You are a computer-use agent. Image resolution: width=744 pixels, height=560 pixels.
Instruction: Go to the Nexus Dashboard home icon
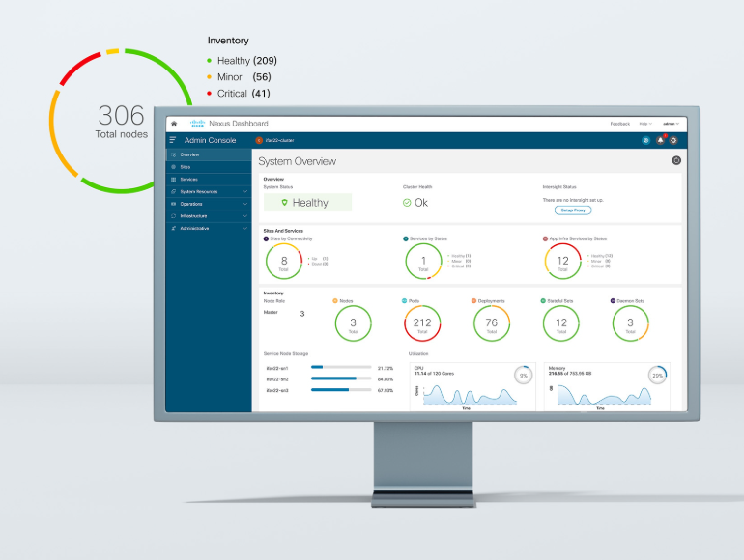pyautogui.click(x=174, y=124)
